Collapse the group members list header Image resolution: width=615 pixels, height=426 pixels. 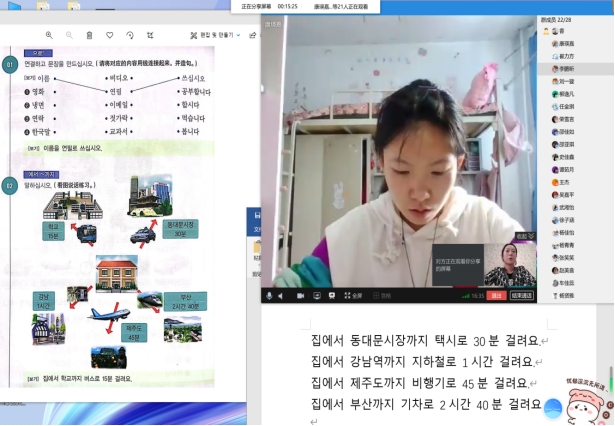pyautogui.click(x=572, y=19)
